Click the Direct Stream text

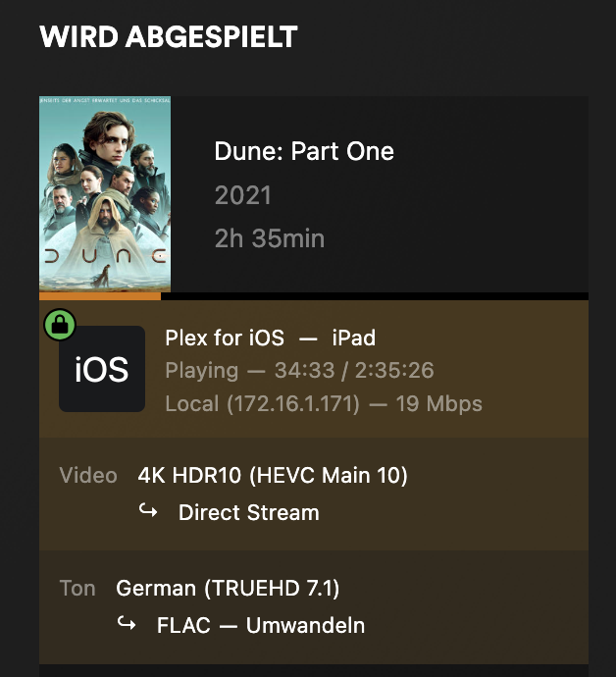pos(248,512)
